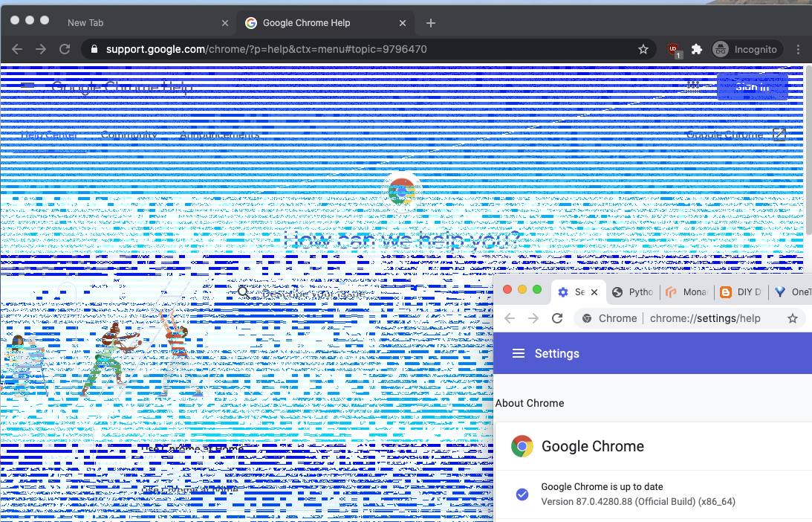Bookmark the settings page with star icon
Screen dimensions: 812x522
tap(793, 318)
